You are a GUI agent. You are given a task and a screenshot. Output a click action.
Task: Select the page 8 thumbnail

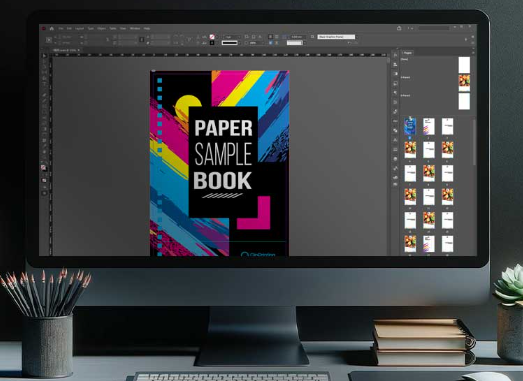pos(429,173)
